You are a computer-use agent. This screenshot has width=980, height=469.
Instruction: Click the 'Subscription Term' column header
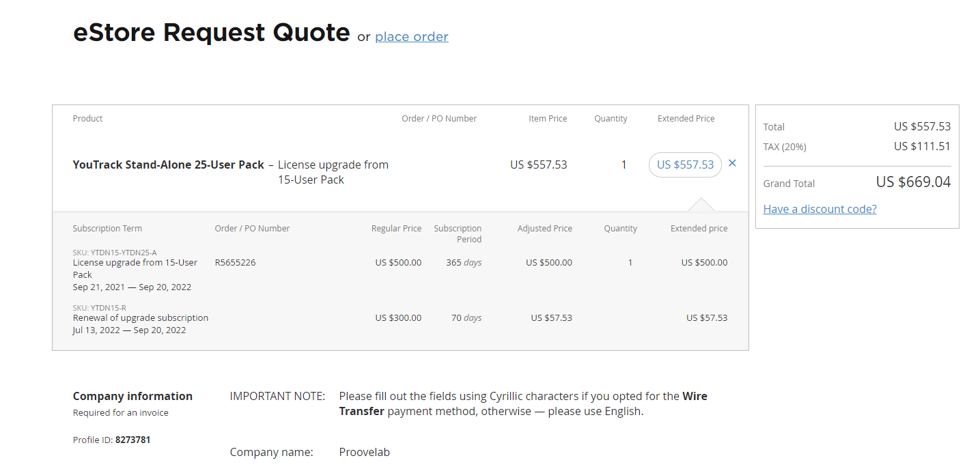pyautogui.click(x=107, y=229)
